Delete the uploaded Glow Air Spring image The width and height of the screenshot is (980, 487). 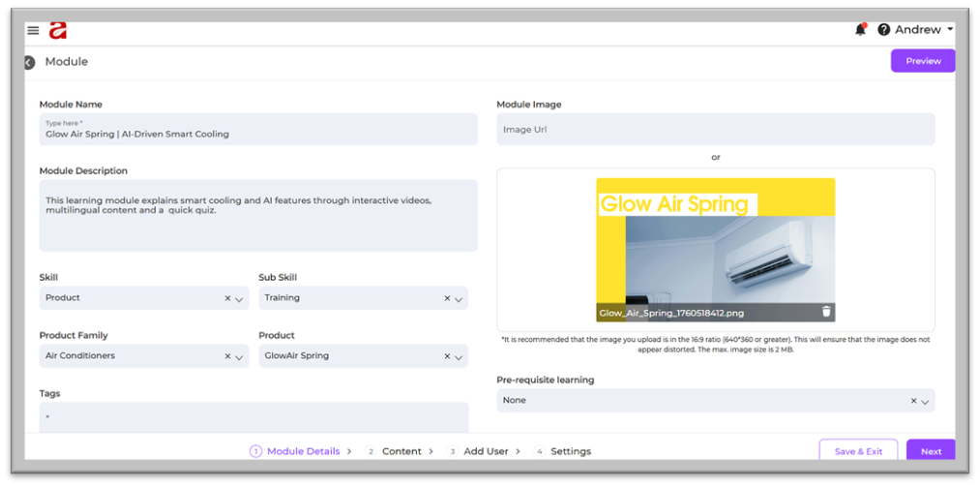click(x=826, y=312)
